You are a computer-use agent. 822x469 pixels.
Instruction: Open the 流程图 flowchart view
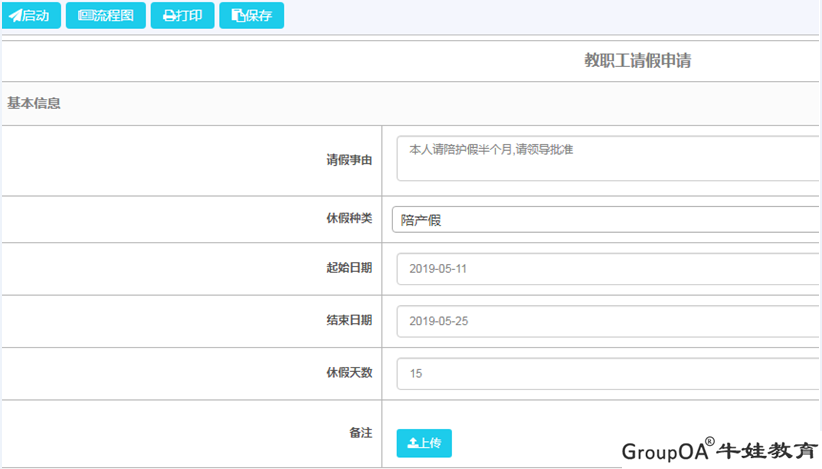[106, 15]
